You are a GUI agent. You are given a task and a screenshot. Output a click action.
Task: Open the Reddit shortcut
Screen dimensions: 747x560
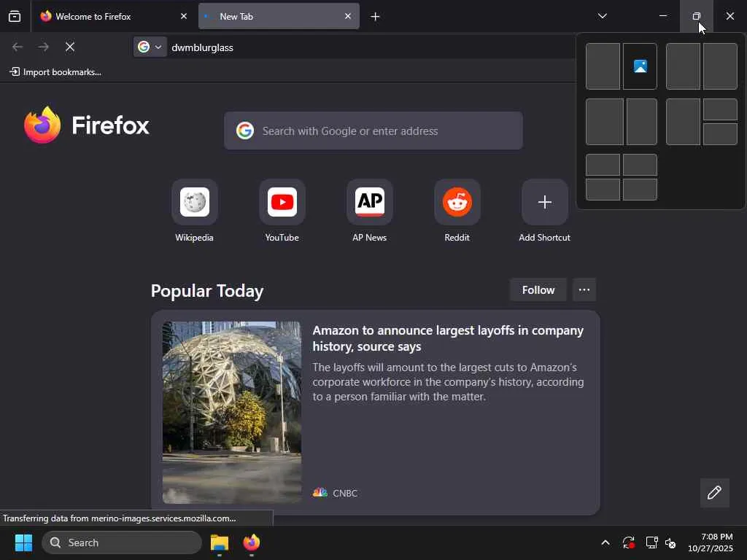click(x=457, y=211)
